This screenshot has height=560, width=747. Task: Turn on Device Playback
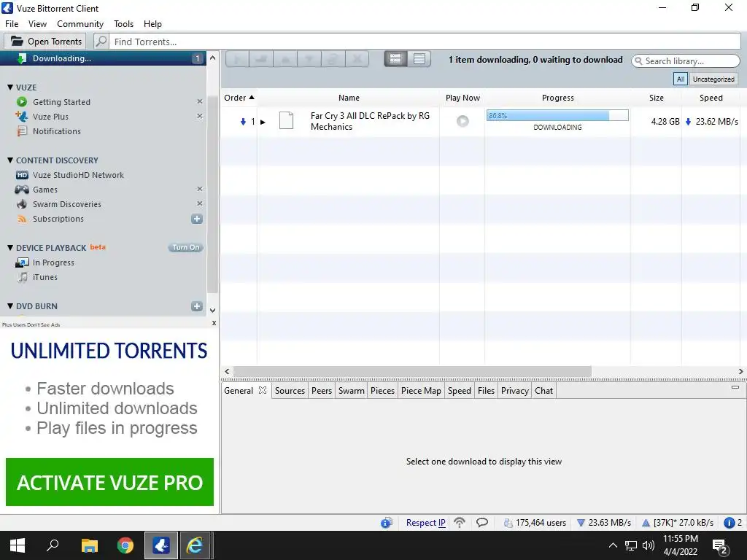[x=186, y=248]
